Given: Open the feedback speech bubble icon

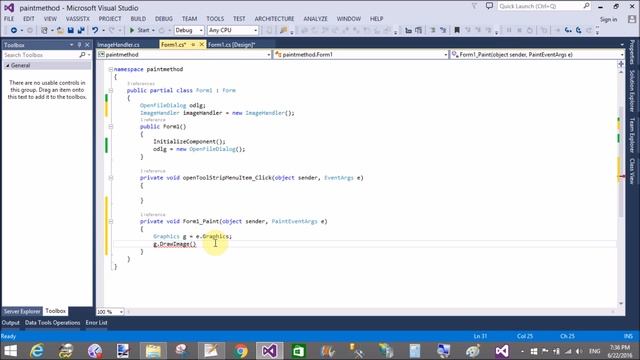Looking at the screenshot, I should (x=489, y=6).
